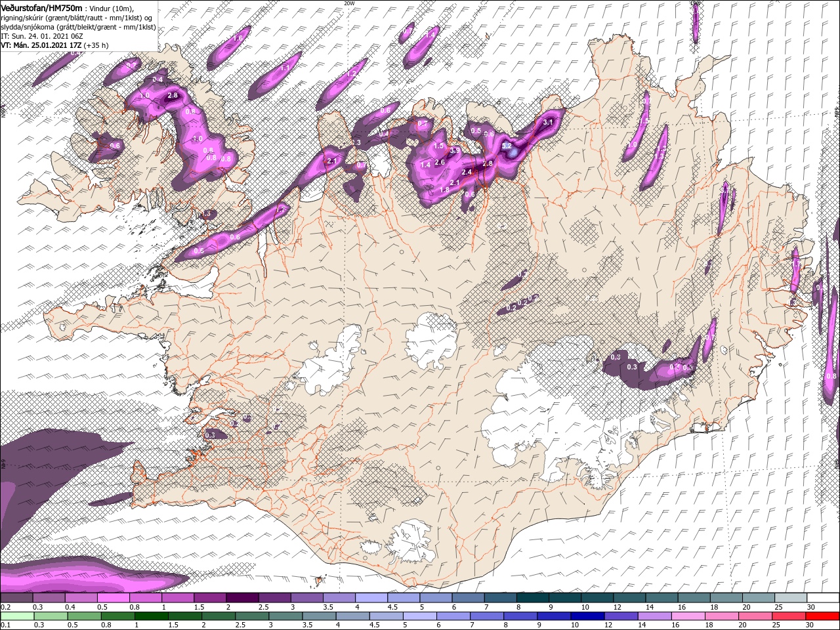This screenshot has width=840, height=630.
Task: Click first 0.2–0.3 swatch, upper legend
Action: coord(16,598)
